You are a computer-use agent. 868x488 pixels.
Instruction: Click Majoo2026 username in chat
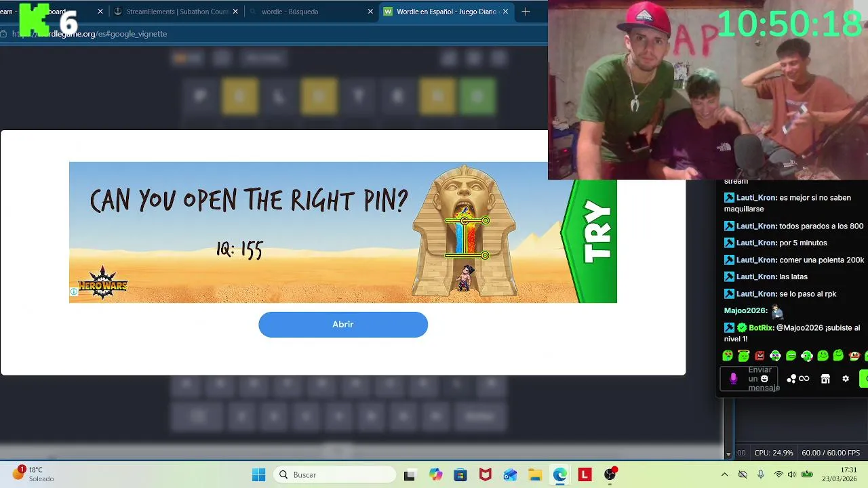(745, 310)
